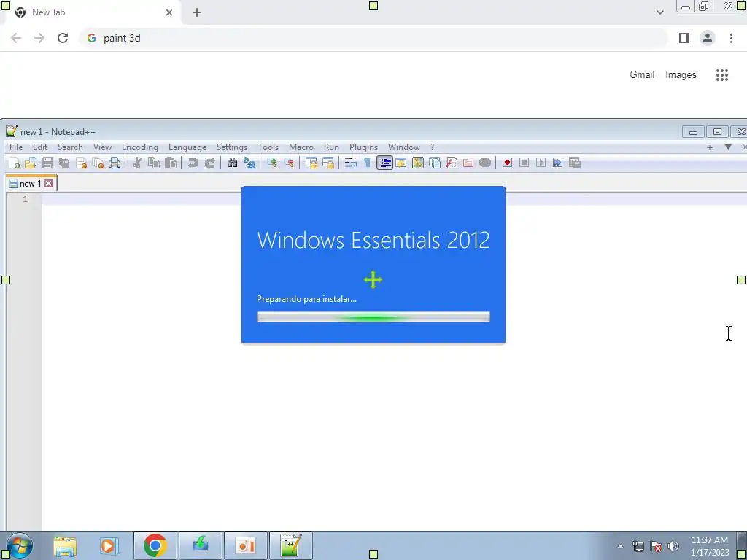Click the plus button beside Notepad++ menu bar
This screenshot has height=560, width=747.
tap(710, 147)
